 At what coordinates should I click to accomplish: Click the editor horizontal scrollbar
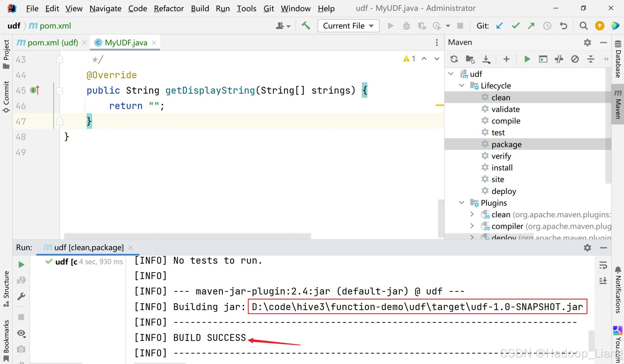click(187, 236)
